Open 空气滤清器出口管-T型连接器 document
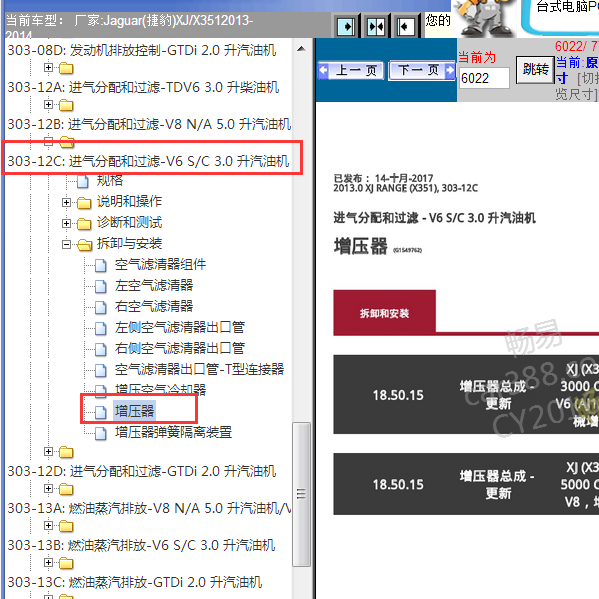 199,369
